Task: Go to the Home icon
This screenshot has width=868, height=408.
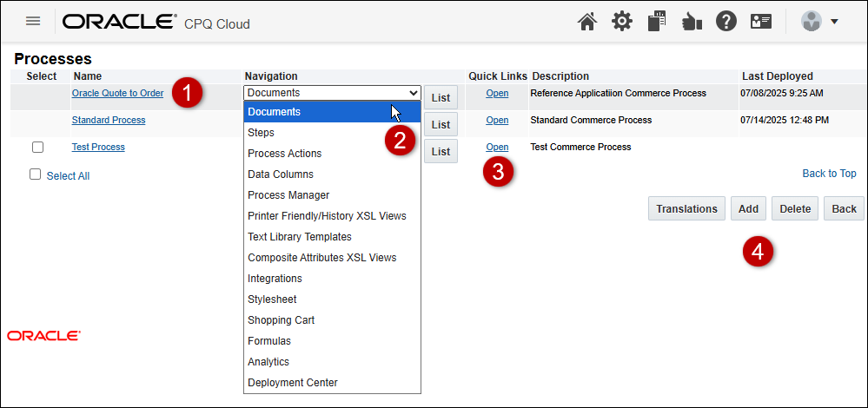Action: point(587,22)
